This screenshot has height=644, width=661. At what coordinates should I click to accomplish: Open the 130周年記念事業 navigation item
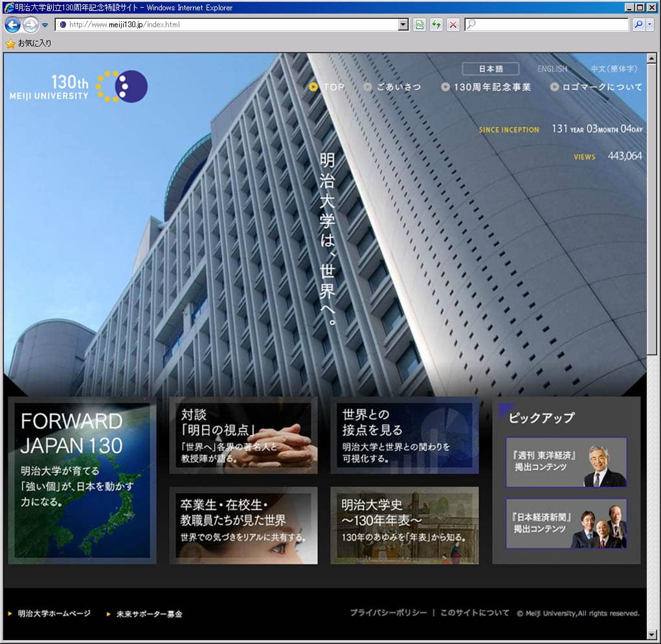pyautogui.click(x=486, y=87)
